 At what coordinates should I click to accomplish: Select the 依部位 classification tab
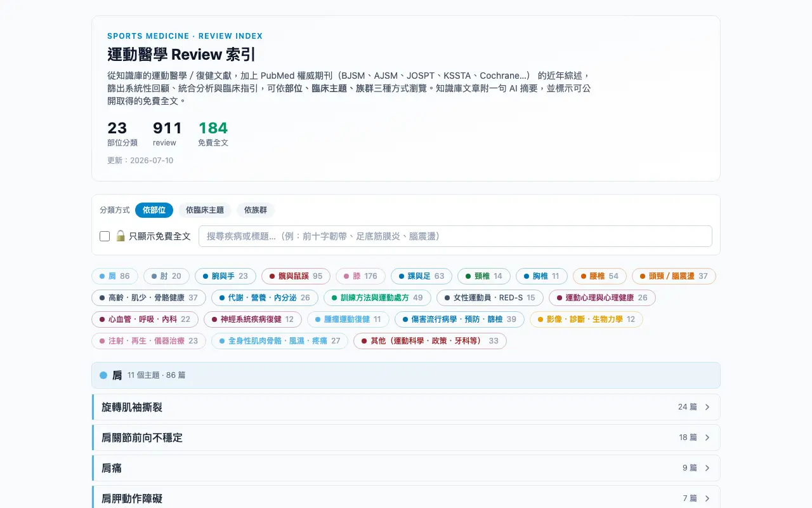[x=154, y=210]
